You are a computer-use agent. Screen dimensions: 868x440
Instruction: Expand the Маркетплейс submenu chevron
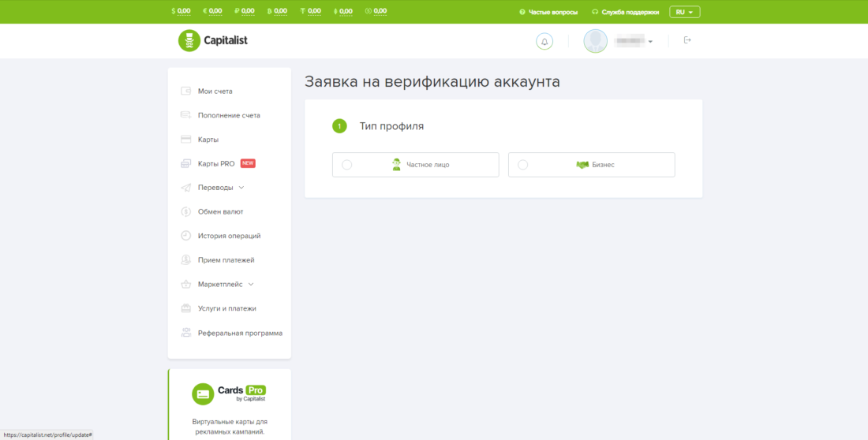point(251,285)
